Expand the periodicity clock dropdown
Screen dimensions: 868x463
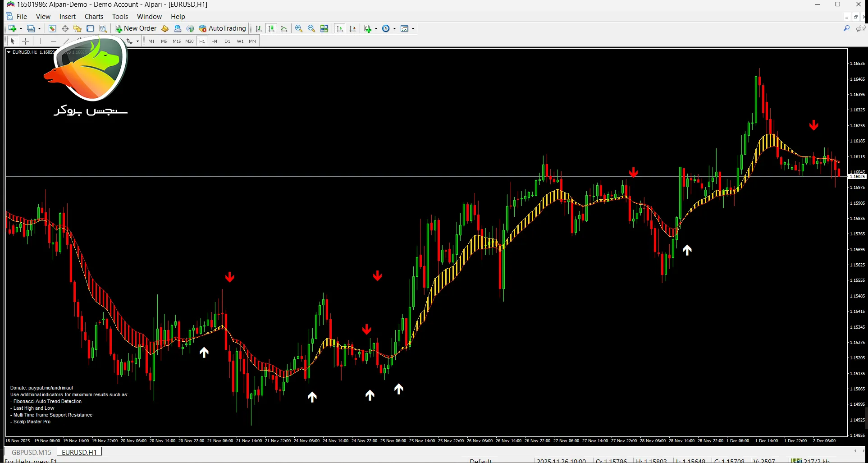pyautogui.click(x=394, y=28)
